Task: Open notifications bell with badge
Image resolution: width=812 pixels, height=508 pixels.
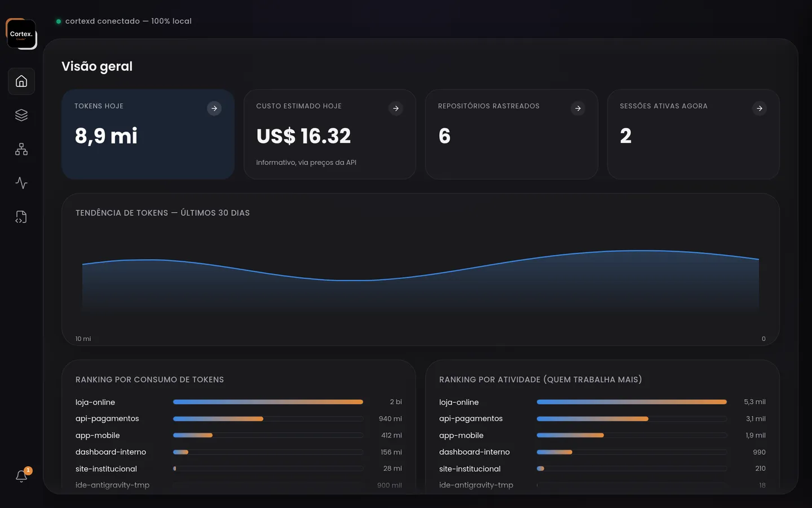Action: (x=21, y=476)
